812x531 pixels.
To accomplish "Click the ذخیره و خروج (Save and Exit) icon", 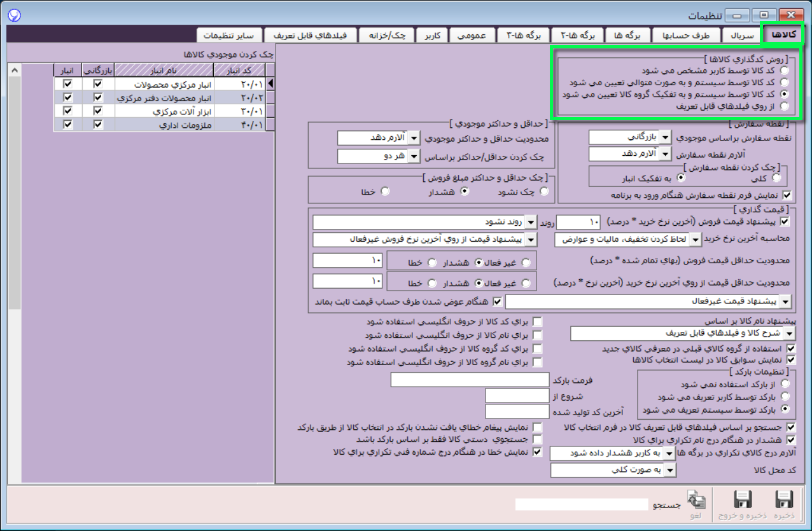I will [742, 500].
